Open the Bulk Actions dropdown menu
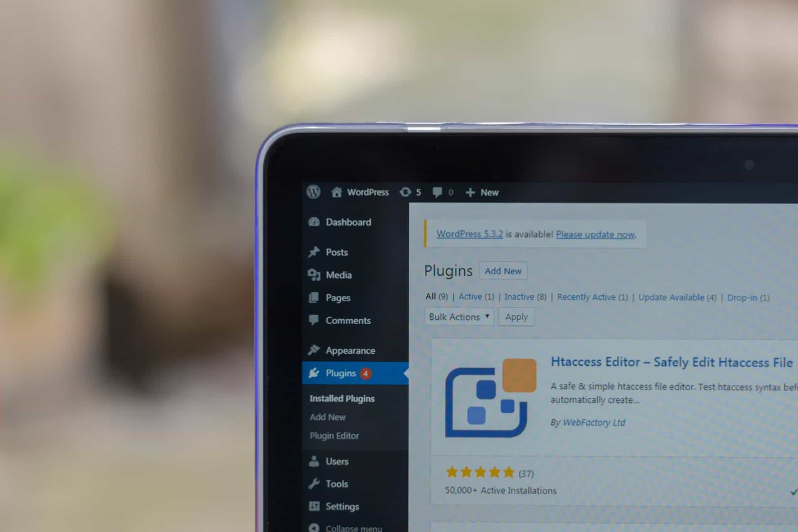This screenshot has width=798, height=532. click(x=458, y=316)
